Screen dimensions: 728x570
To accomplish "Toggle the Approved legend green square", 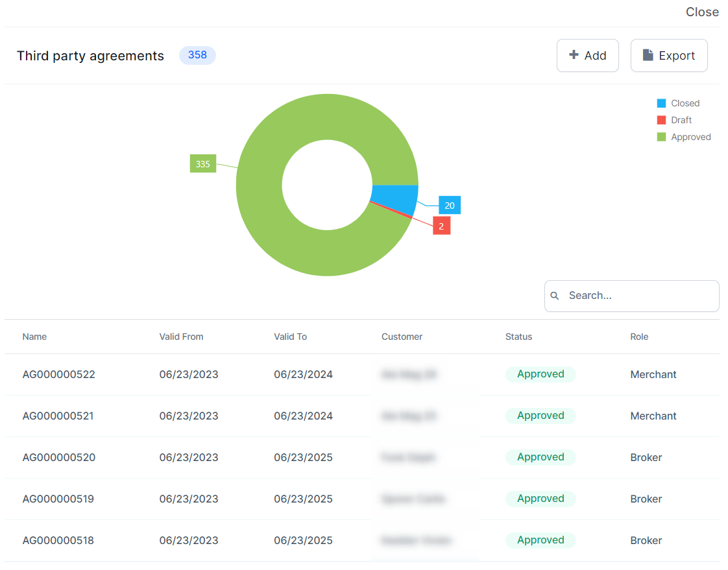I will tap(661, 137).
